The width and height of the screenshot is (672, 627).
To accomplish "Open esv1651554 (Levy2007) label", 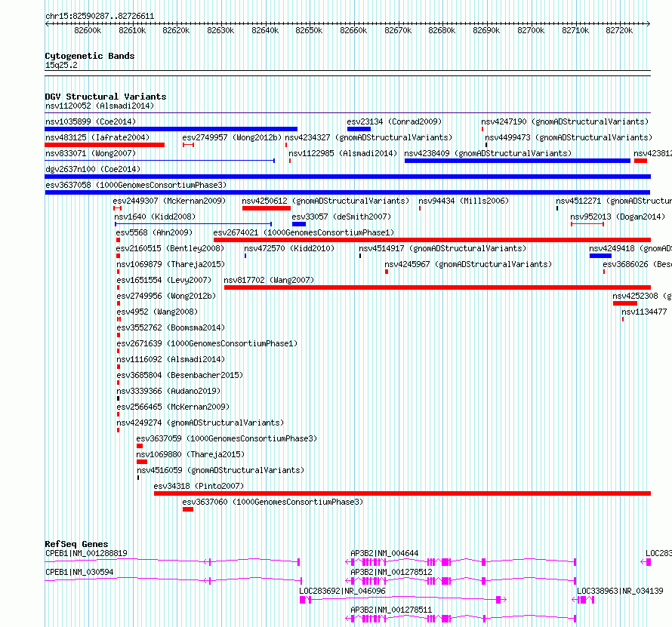I will click(x=164, y=280).
